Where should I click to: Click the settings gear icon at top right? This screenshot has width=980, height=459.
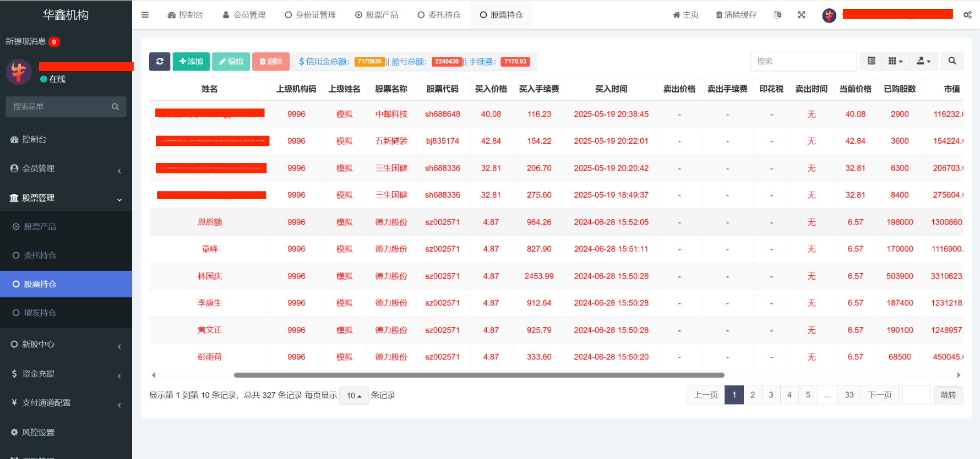[x=967, y=15]
